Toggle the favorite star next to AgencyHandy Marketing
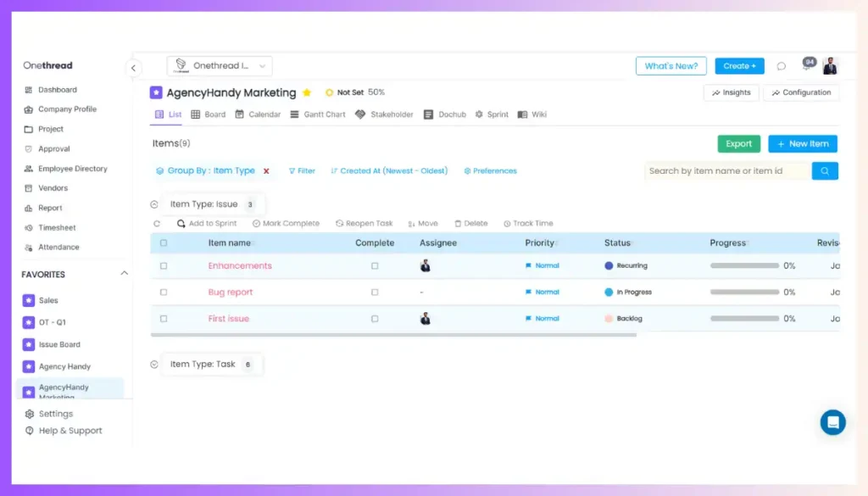This screenshot has height=496, width=868. coord(307,92)
